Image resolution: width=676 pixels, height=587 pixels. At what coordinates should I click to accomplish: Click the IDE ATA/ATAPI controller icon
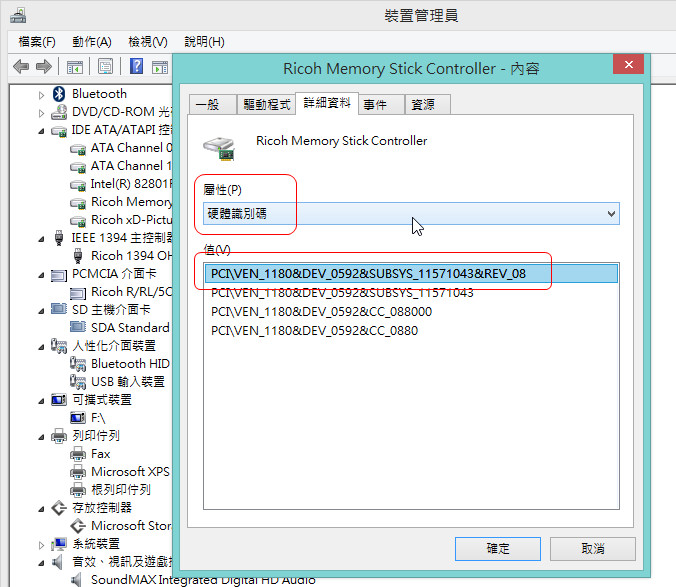59,131
